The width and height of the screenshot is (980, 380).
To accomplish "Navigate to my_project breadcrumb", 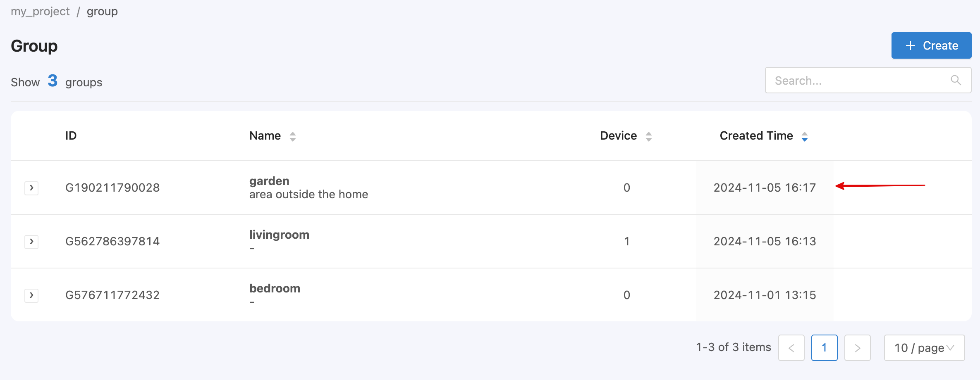I will [x=40, y=11].
